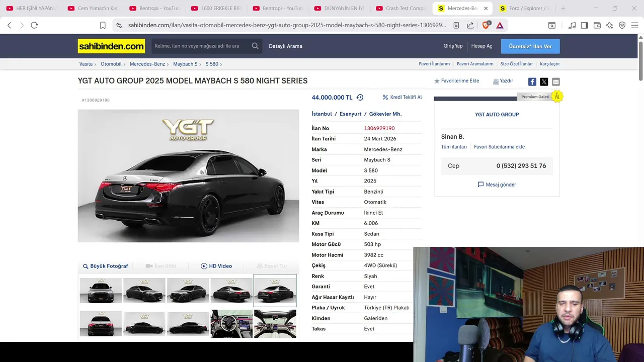The image size is (644, 362).
Task: Open the Maybach S breadcrumb dropdown
Action: click(187, 64)
